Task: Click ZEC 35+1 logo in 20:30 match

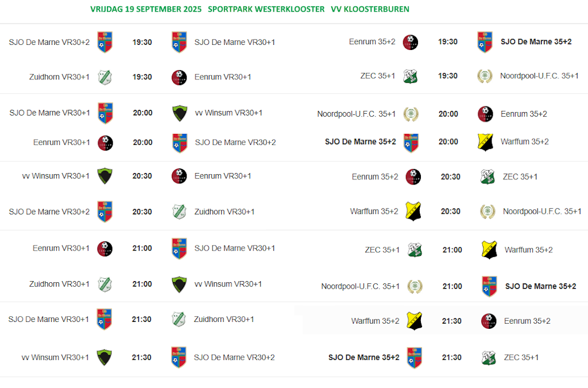Action: tap(488, 177)
